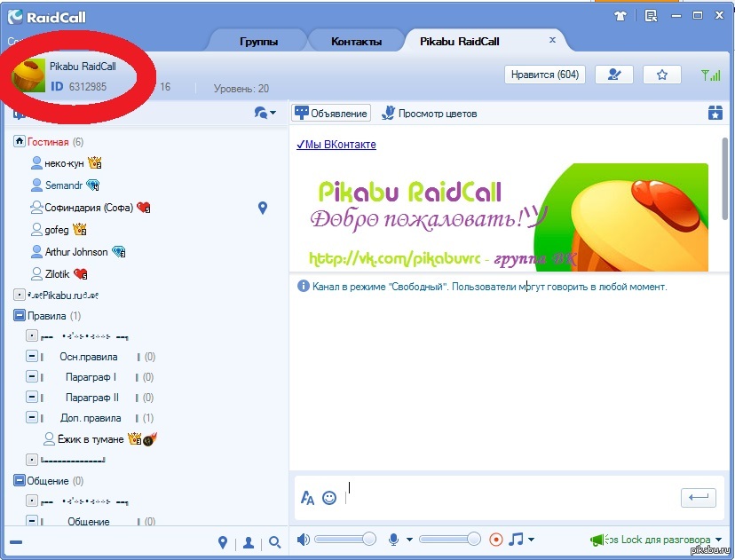735x560 pixels.
Task: Select user Arthur Johnson
Action: (76, 252)
